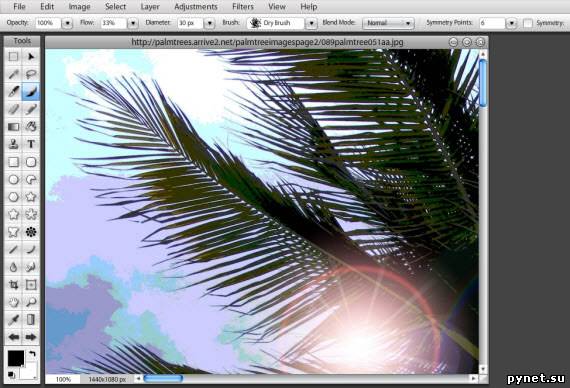Open the Opacity value dropdown
Image resolution: width=570 pixels, height=388 pixels.
(67, 23)
